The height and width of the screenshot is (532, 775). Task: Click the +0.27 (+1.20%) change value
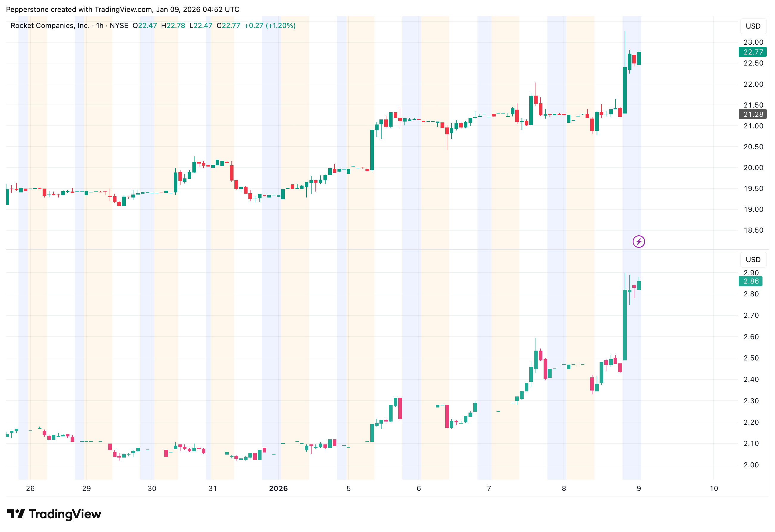tap(270, 26)
